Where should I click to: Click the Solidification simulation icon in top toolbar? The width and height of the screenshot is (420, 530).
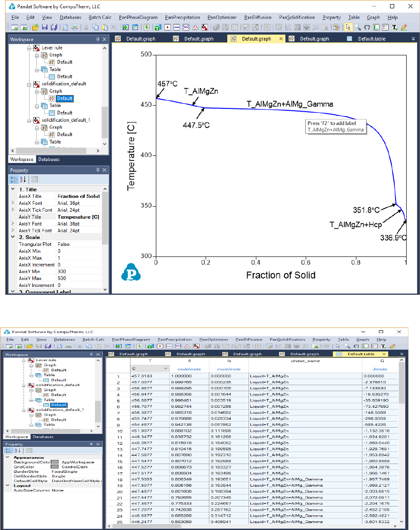205,27
